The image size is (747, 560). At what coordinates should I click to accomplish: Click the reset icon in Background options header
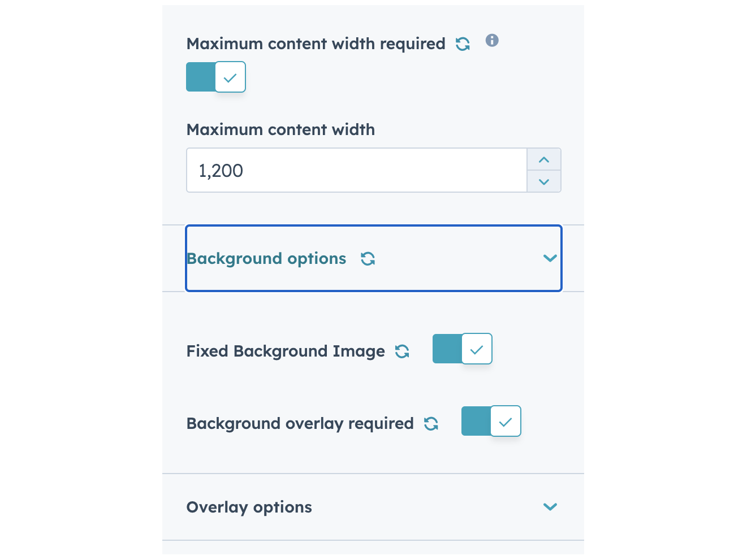pos(368,258)
